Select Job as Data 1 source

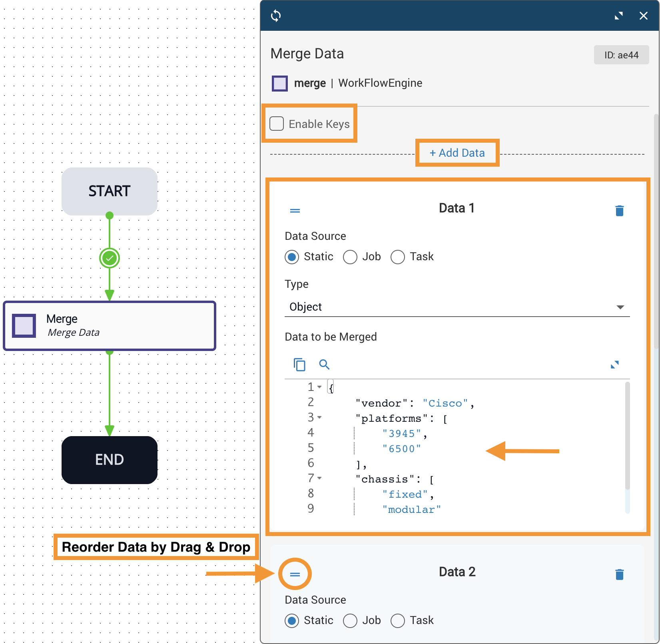350,257
